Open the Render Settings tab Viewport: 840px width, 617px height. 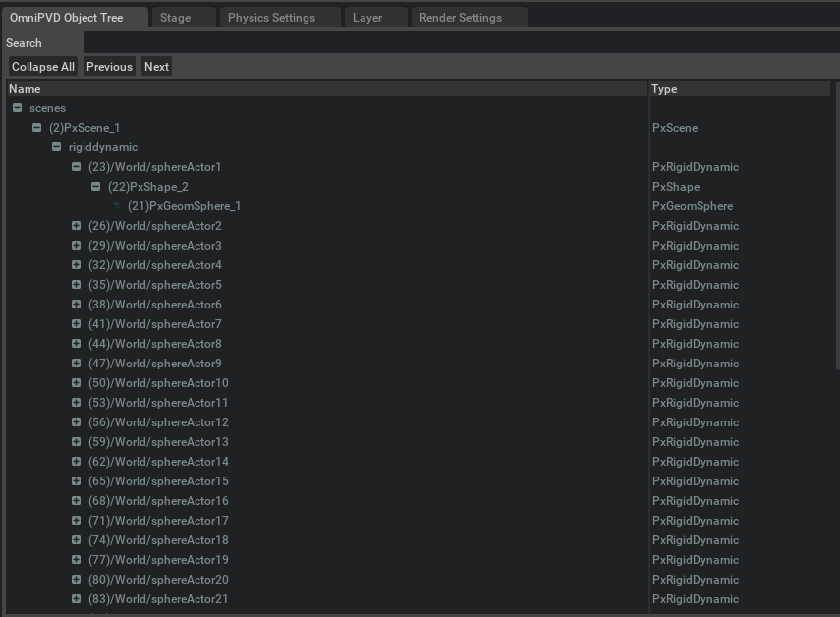[460, 18]
